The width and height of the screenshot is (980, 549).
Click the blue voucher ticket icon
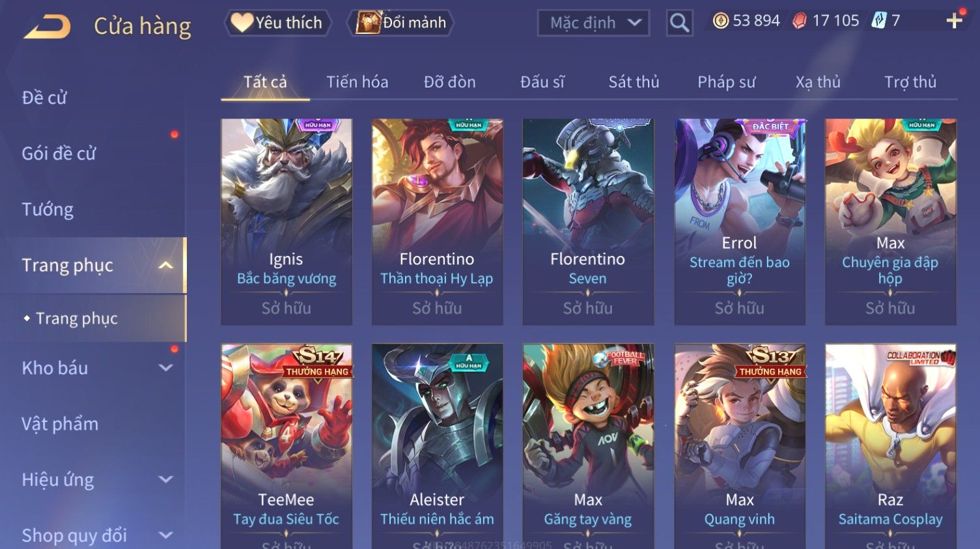pos(880,21)
